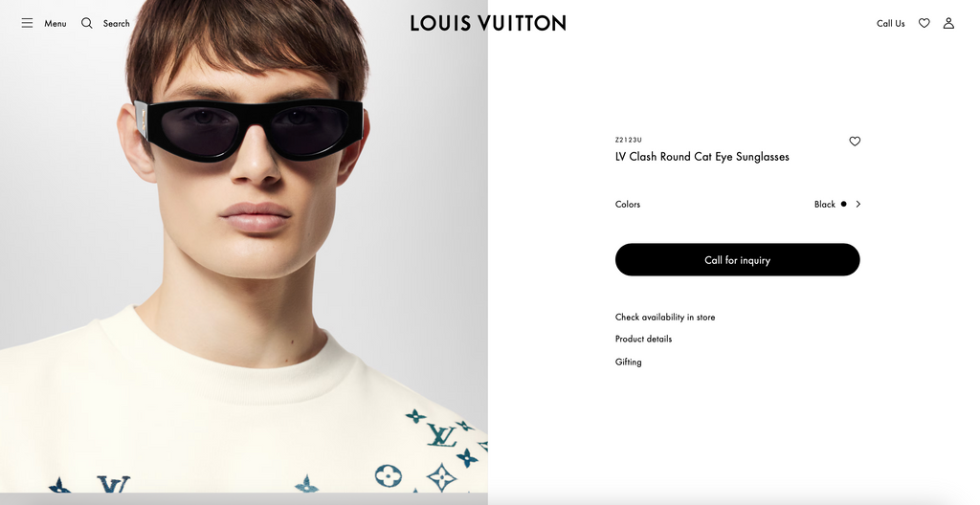Click the Black color name label

824,205
